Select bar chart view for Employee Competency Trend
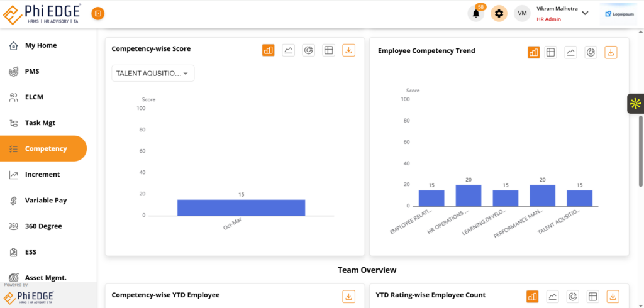The width and height of the screenshot is (644, 308). (534, 53)
